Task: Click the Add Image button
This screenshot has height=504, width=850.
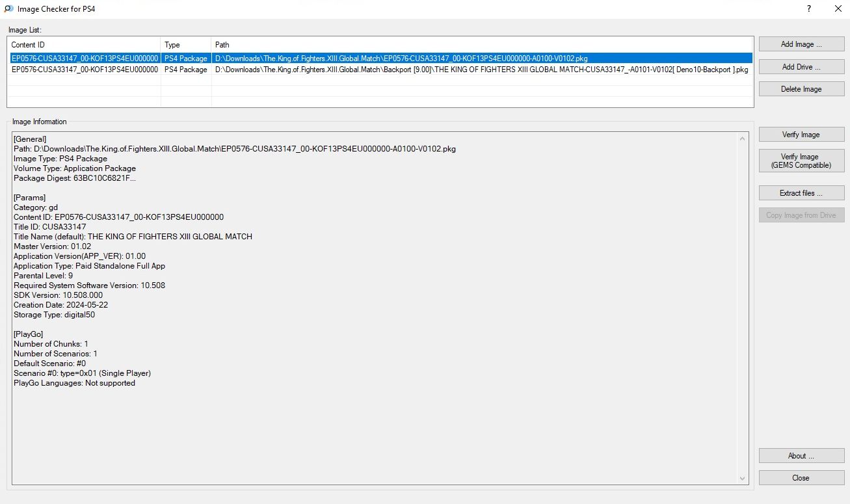Action: [801, 44]
